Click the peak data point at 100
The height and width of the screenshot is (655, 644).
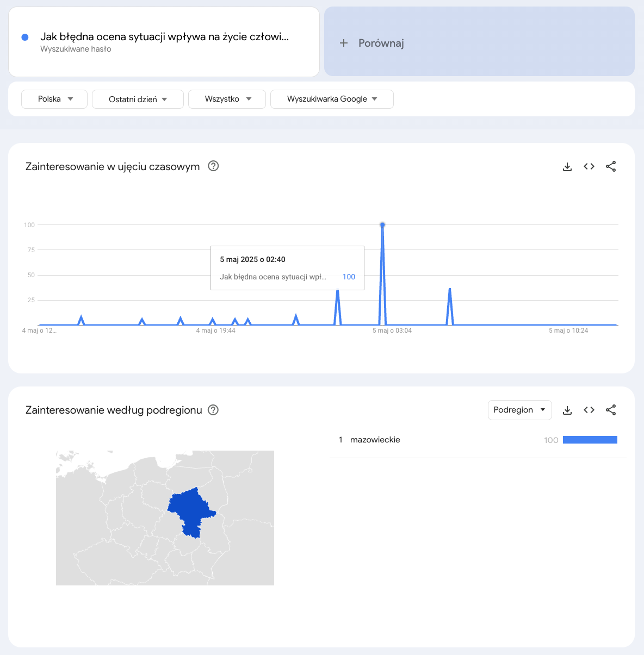coord(382,224)
